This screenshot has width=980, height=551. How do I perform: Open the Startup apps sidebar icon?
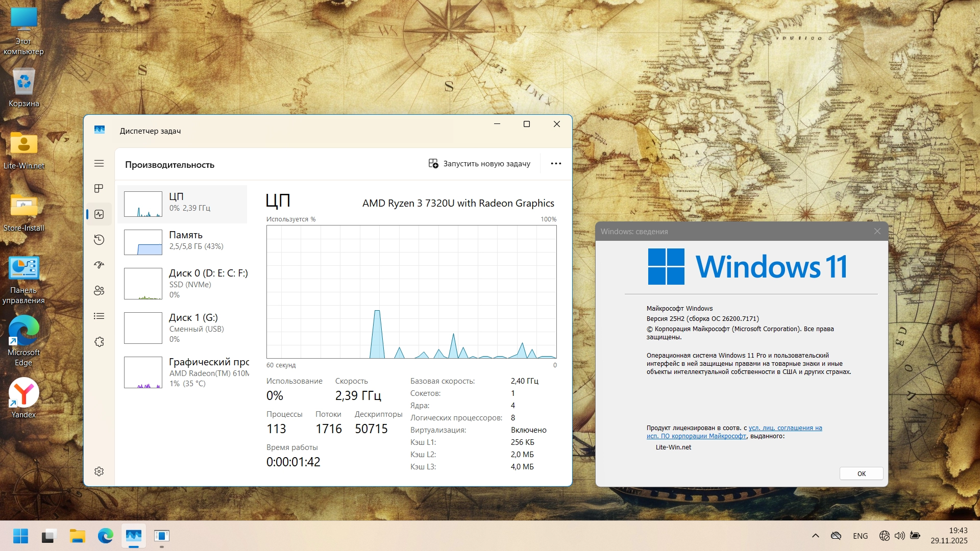tap(99, 265)
